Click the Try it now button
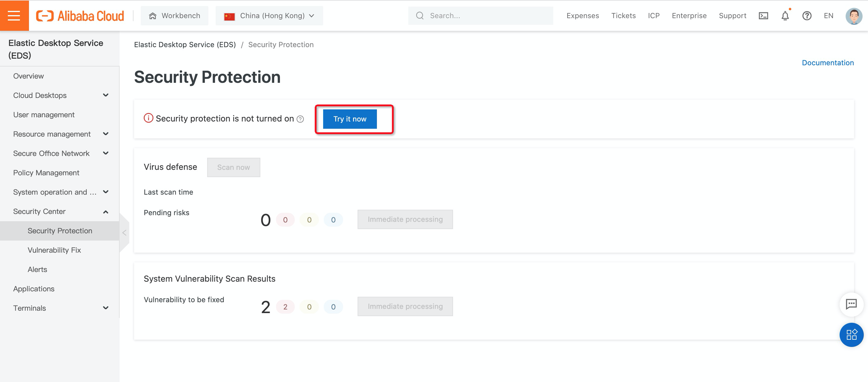Viewport: 868px width, 382px height. point(350,119)
